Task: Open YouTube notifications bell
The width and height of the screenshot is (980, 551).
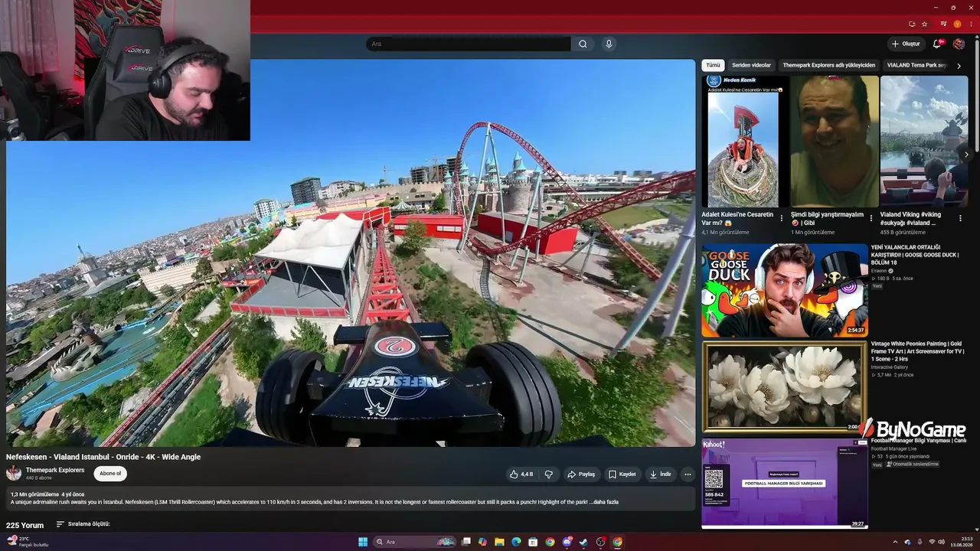Action: [x=936, y=44]
